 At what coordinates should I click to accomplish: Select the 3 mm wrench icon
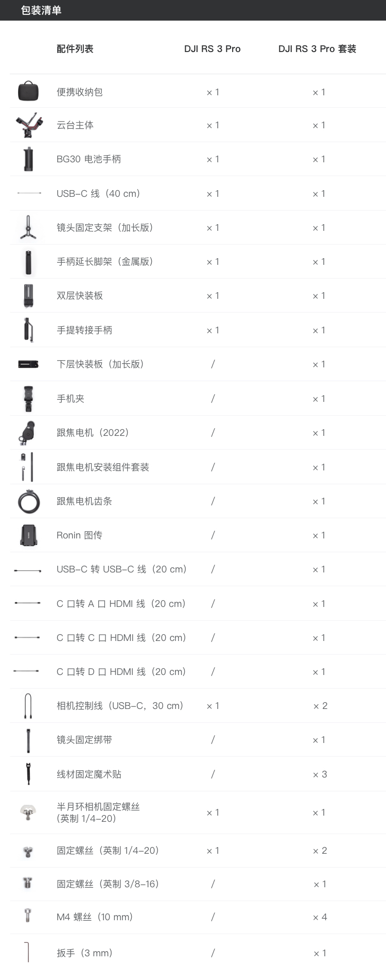click(27, 952)
